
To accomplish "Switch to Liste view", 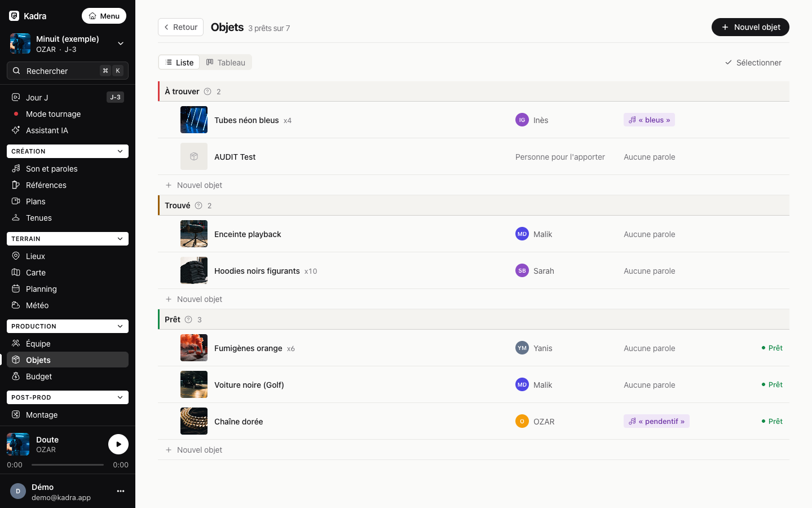I will [179, 62].
